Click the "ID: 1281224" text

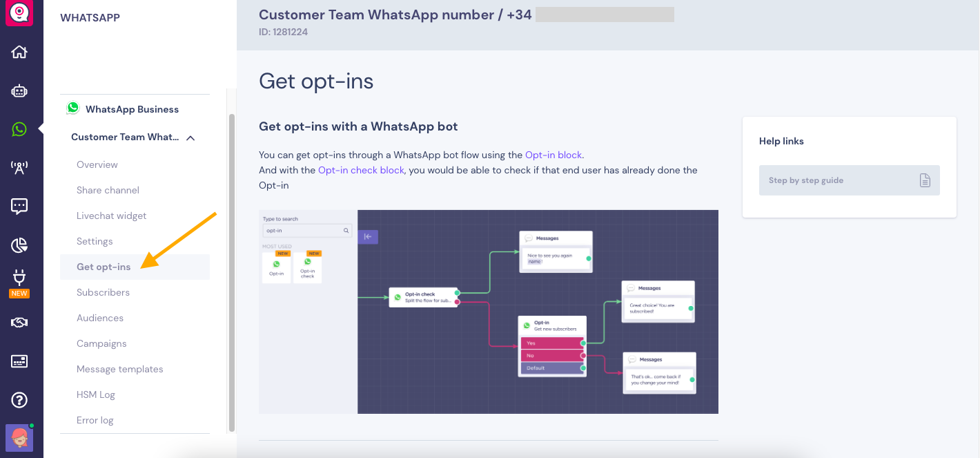tap(283, 32)
